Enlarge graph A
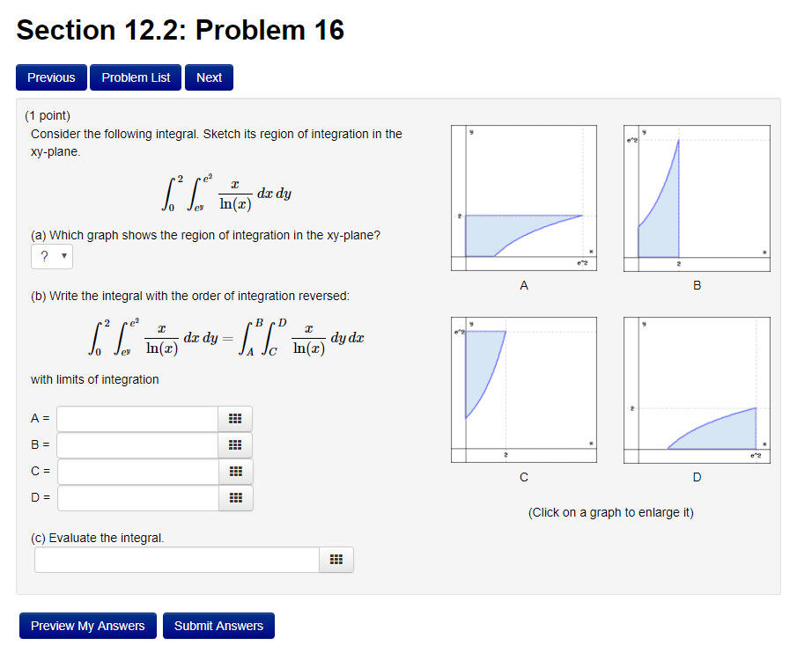 [523, 196]
